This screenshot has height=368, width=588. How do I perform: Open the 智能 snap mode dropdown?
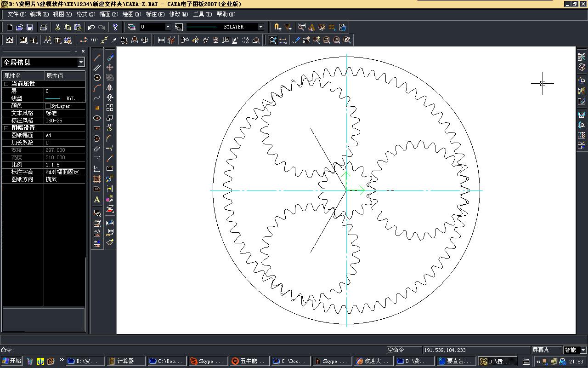click(x=583, y=350)
